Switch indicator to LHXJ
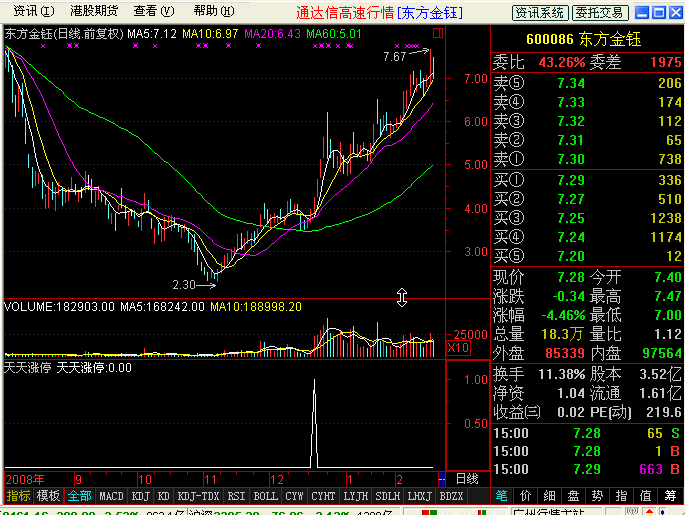Image resolution: width=685 pixels, height=515 pixels. 419,496
